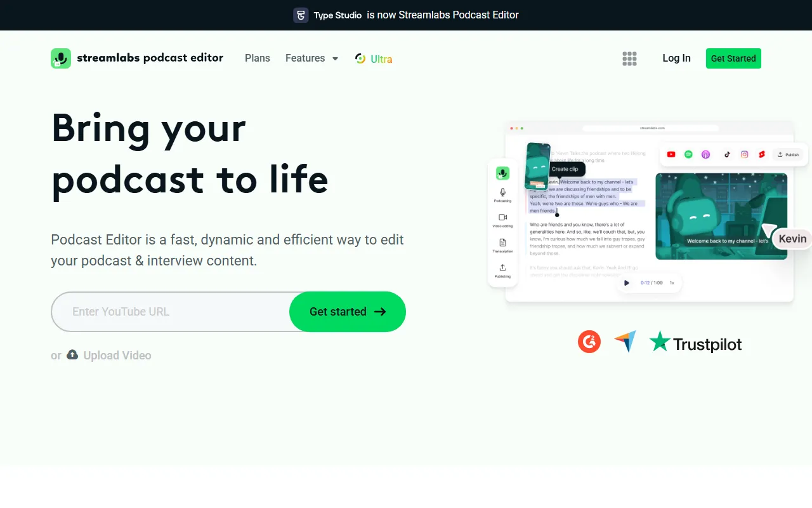Viewport: 812px width, 508px height.
Task: Click the cloud upload icon
Action: [72, 355]
